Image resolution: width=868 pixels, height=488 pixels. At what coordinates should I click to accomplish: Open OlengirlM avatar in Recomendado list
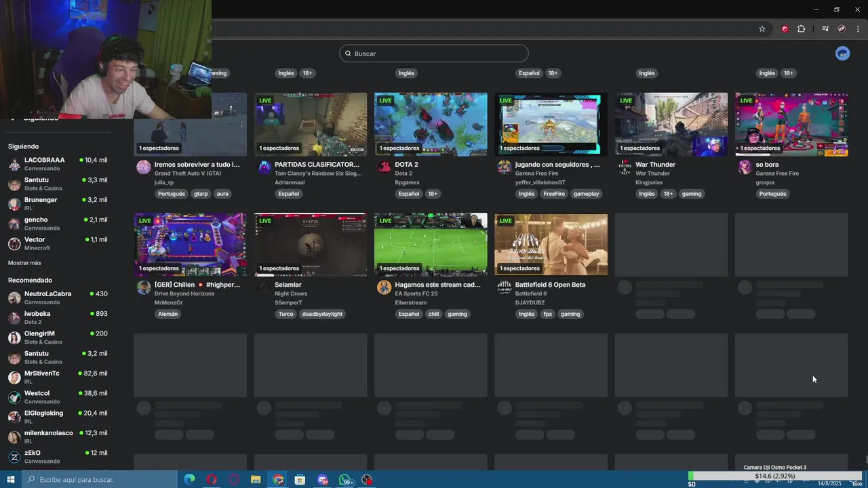click(14, 338)
